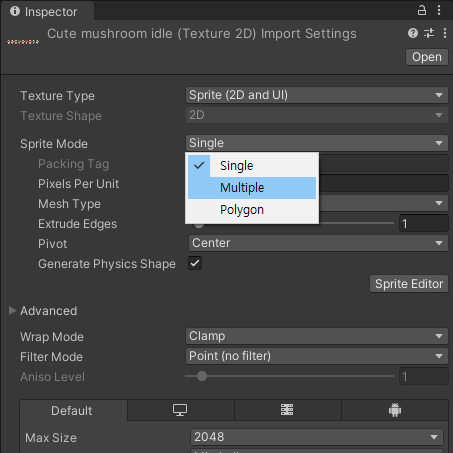
Task: Select the Android platform tab
Action: coord(395,410)
